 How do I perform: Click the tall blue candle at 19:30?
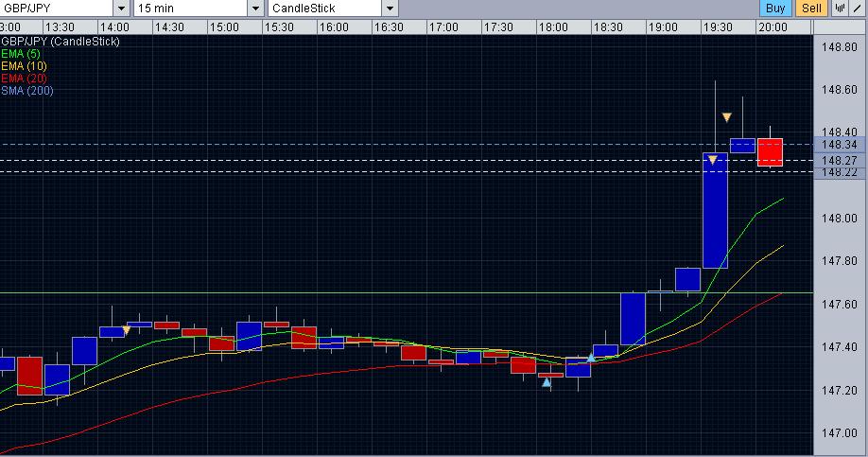(x=715, y=210)
